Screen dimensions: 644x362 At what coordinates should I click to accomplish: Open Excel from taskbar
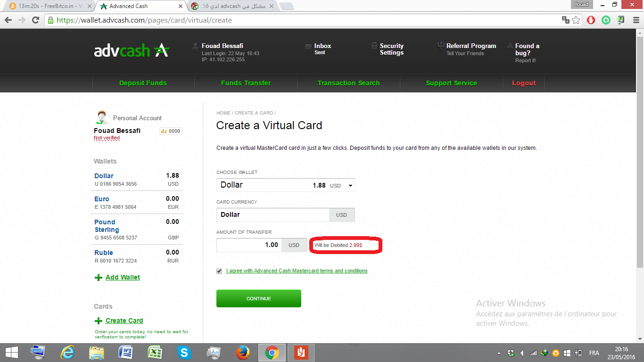tap(155, 353)
